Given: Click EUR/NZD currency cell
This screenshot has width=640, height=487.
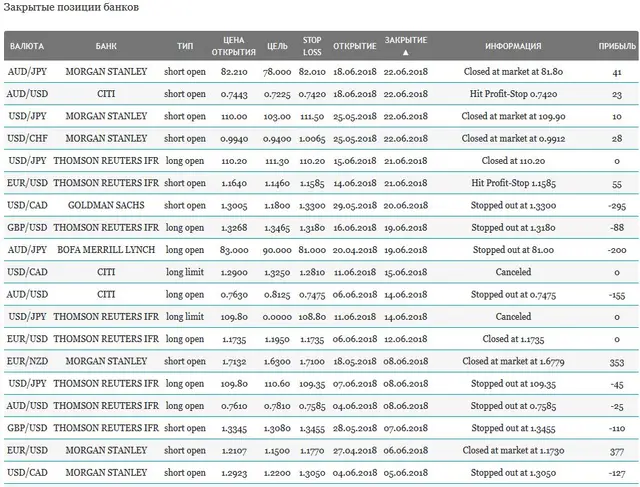Looking at the screenshot, I should (x=27, y=361).
